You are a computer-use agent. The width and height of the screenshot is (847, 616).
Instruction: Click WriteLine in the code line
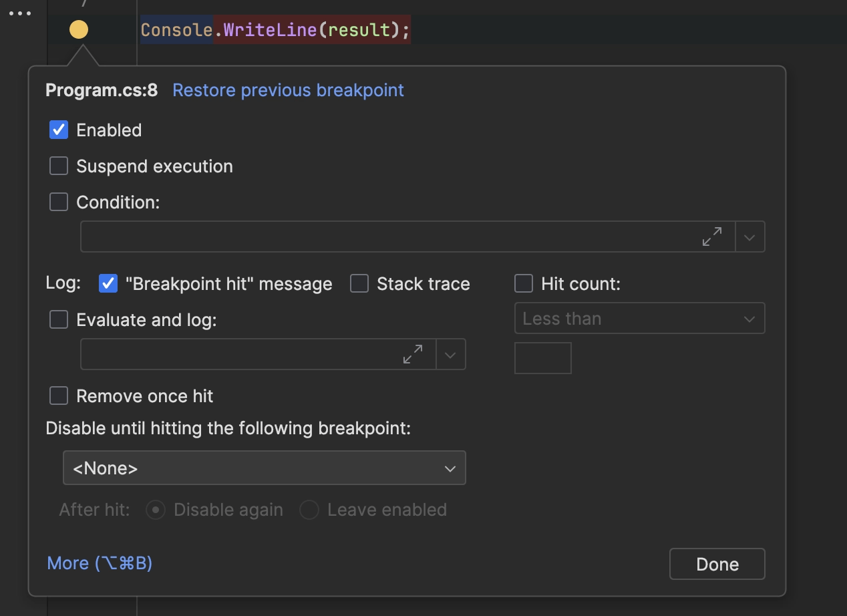click(270, 30)
